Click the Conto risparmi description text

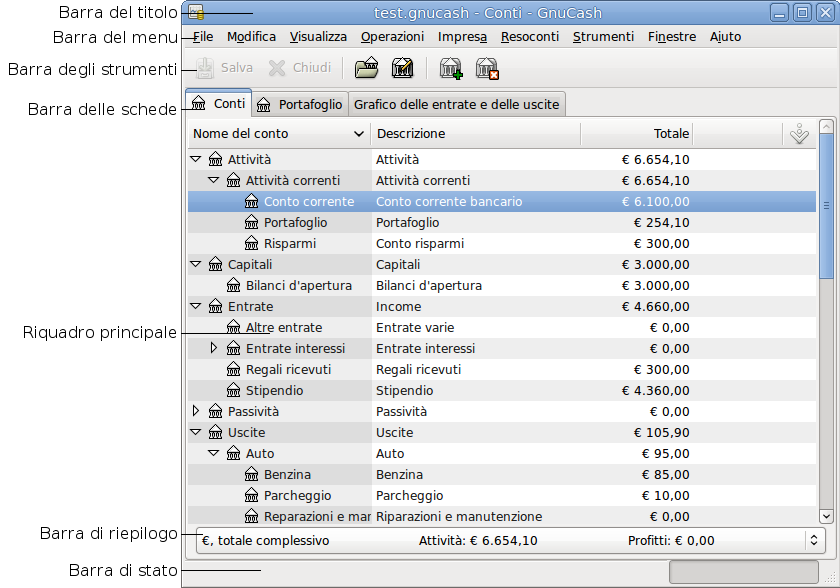(420, 244)
